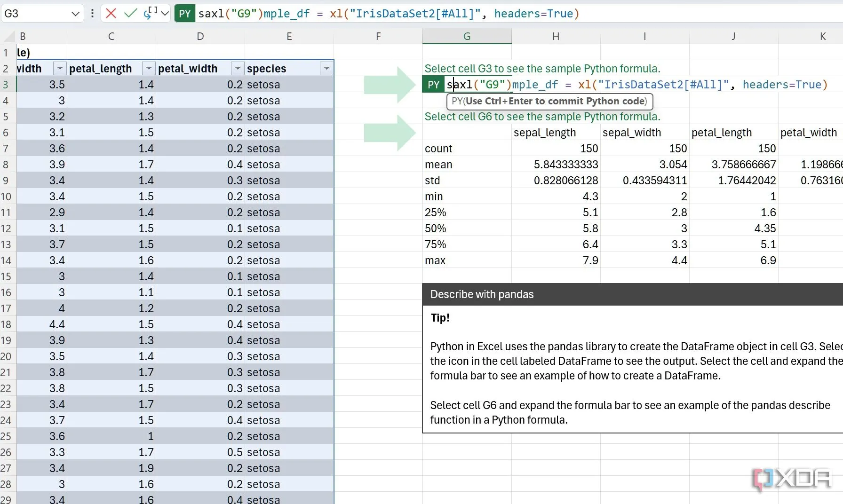Viewport: 843px width, 504px height.
Task: Click 'Select cell G3 to see' instruction text
Action: (x=542, y=69)
